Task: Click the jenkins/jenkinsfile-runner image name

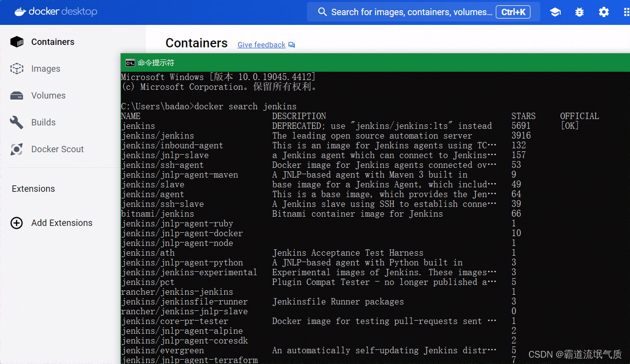Action: click(x=184, y=302)
